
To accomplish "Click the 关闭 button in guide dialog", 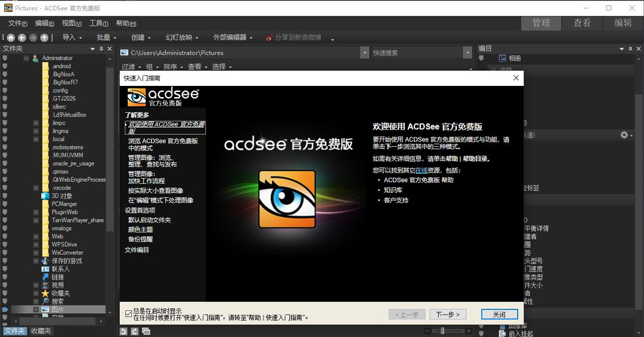I will coord(500,314).
